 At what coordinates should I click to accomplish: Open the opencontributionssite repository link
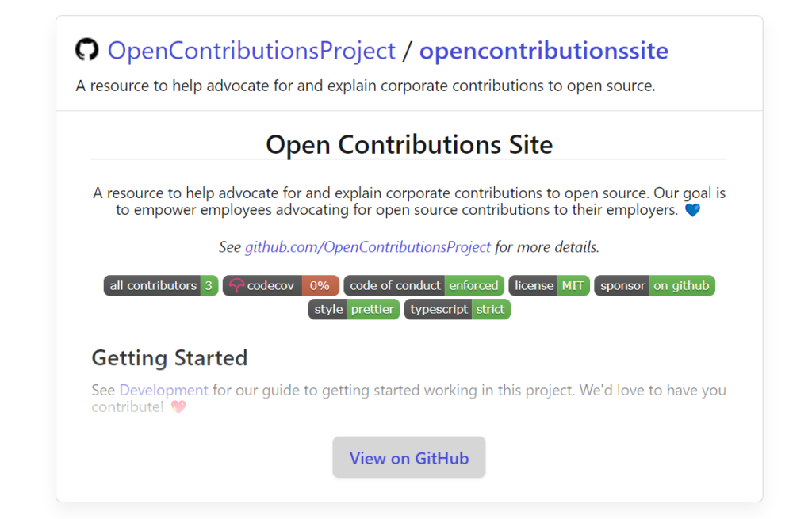click(x=543, y=51)
